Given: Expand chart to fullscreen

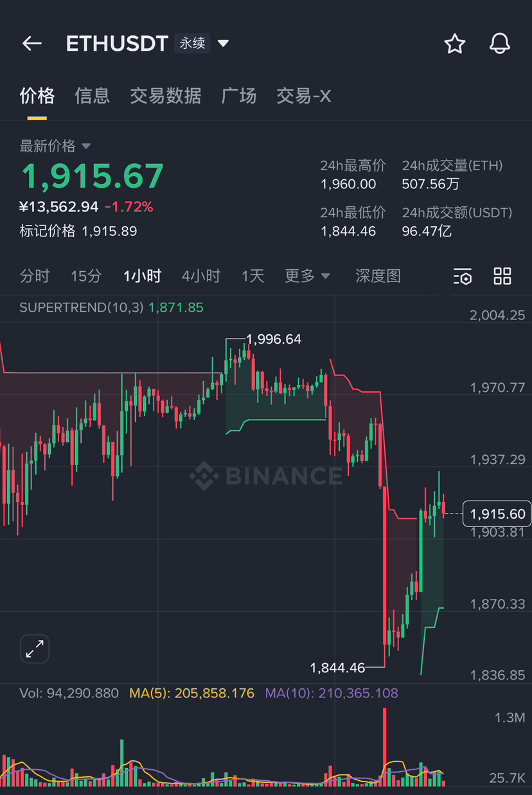Looking at the screenshot, I should [x=35, y=649].
